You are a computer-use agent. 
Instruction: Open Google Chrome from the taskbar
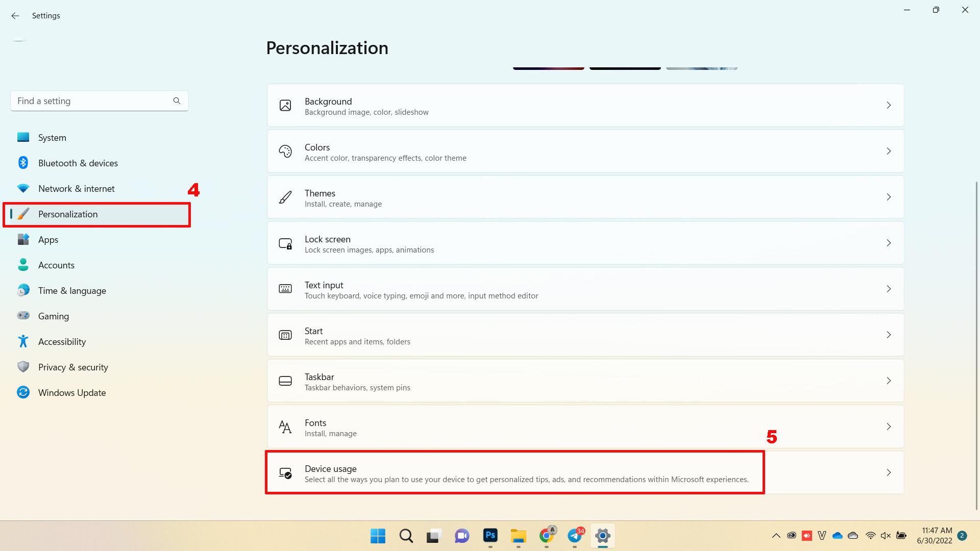click(547, 536)
